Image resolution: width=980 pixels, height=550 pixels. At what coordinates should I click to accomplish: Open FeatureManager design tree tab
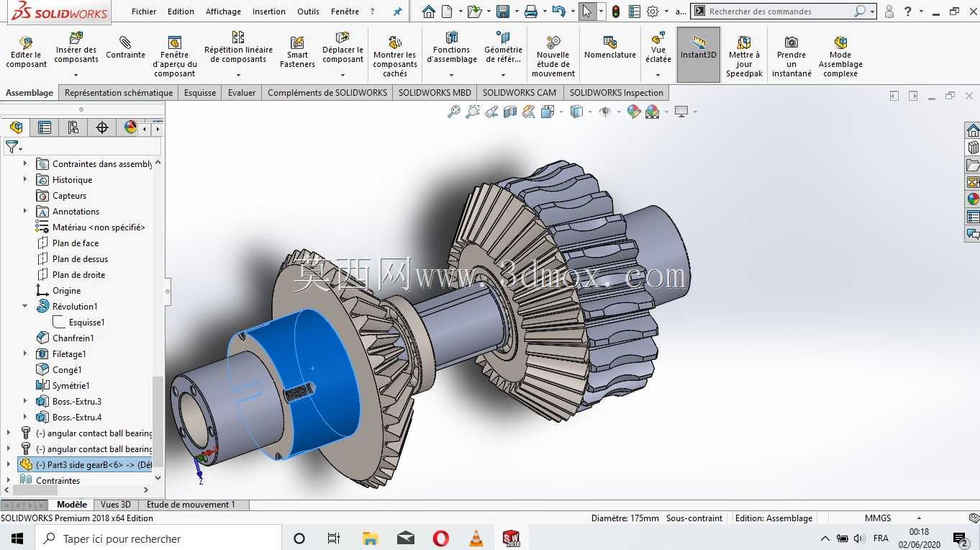(x=16, y=127)
